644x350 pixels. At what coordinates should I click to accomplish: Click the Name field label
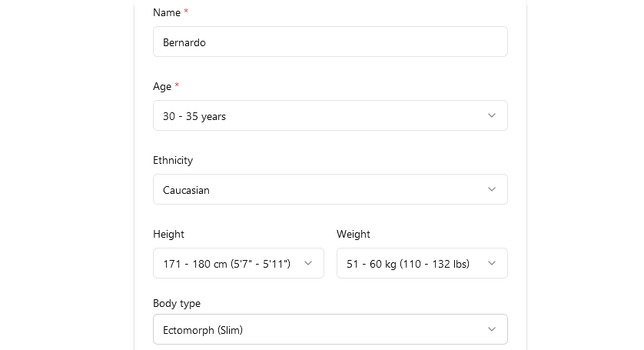tap(167, 12)
